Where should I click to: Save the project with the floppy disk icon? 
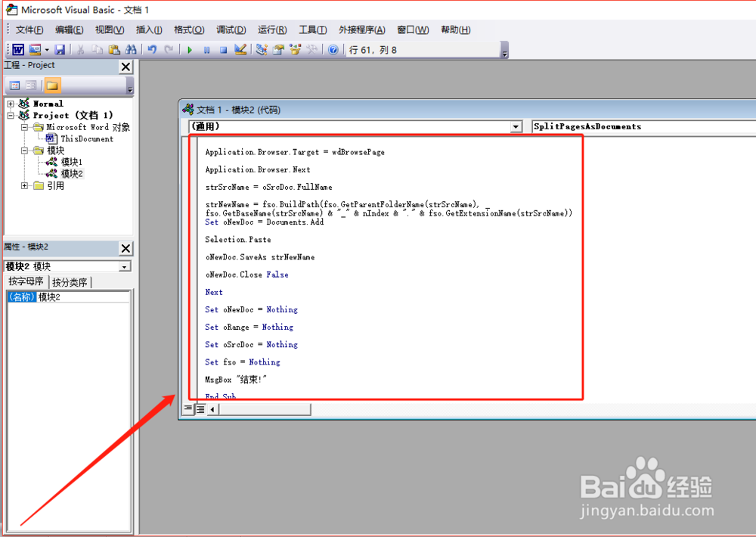tap(60, 50)
